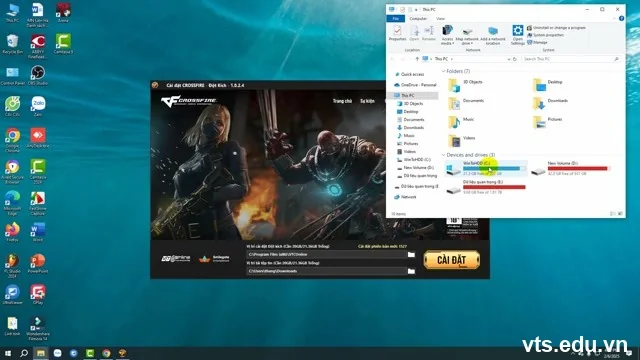Browse folder for Crossfire install location
Viewport: 640px width, 360px height.
click(411, 255)
